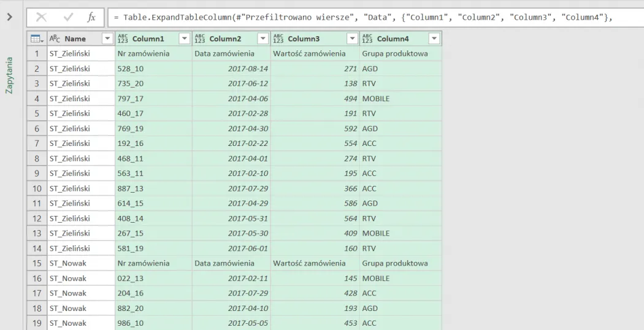
Task: Show the filter options for Column4
Action: 434,39
